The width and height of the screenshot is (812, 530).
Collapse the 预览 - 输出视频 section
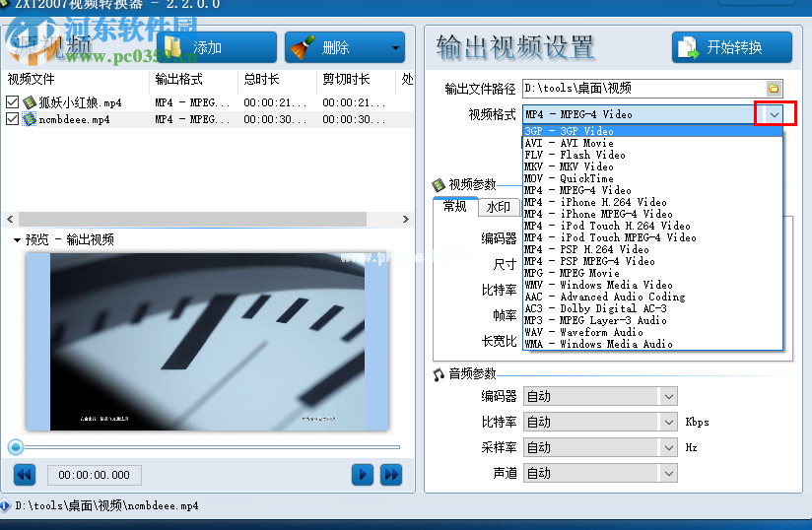coord(17,239)
